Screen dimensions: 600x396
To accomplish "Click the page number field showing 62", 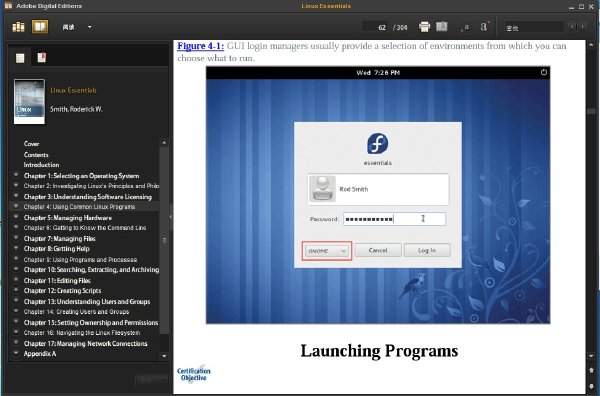I will (375, 27).
